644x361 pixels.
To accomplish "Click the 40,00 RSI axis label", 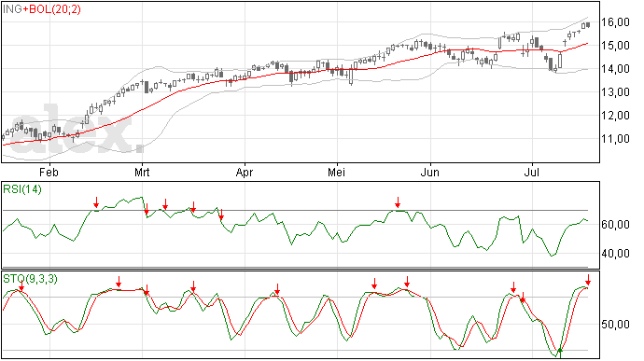I will coord(615,254).
